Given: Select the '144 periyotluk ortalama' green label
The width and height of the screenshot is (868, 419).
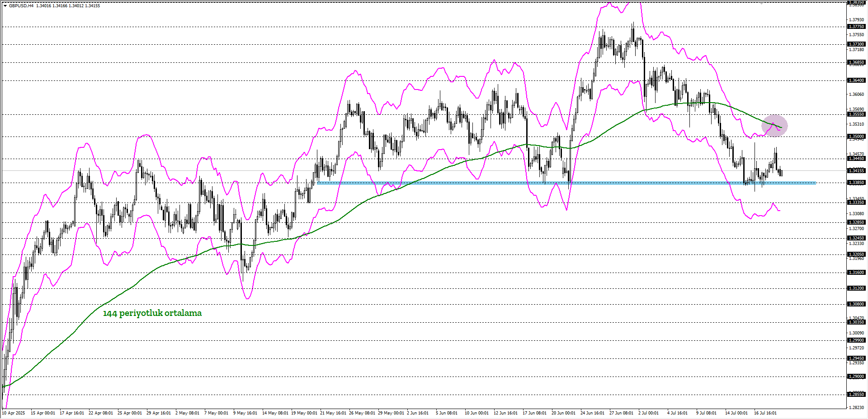Looking at the screenshot, I should tap(152, 313).
